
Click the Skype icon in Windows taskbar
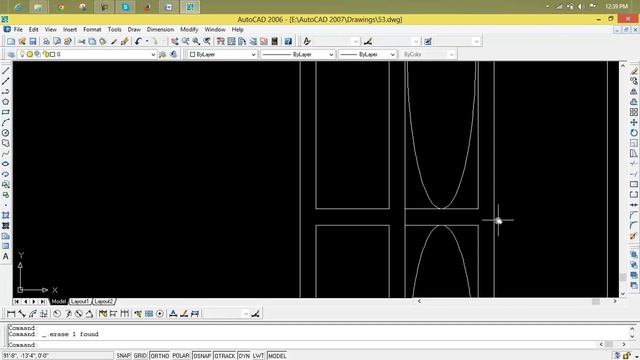[x=125, y=7]
